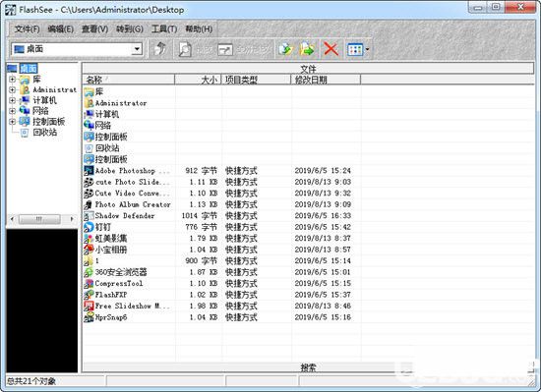Go up one folder level
The image size is (541, 392).
point(159,49)
